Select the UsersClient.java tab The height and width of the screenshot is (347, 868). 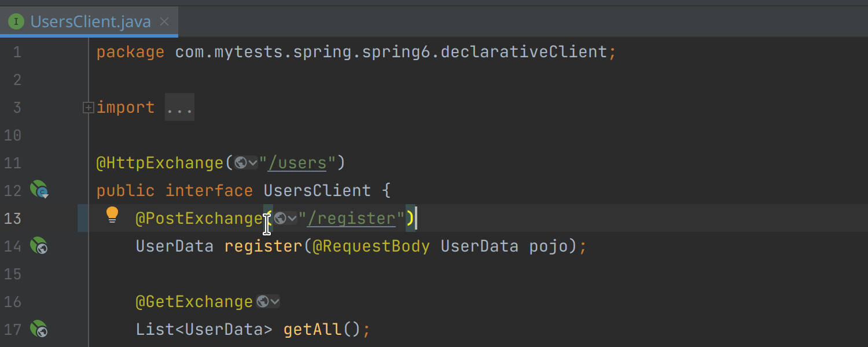[x=90, y=22]
